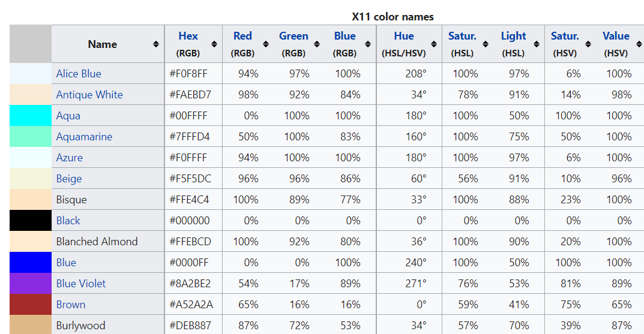Open the Satur. (HSV) header link
The image size is (644, 334).
coord(565,36)
